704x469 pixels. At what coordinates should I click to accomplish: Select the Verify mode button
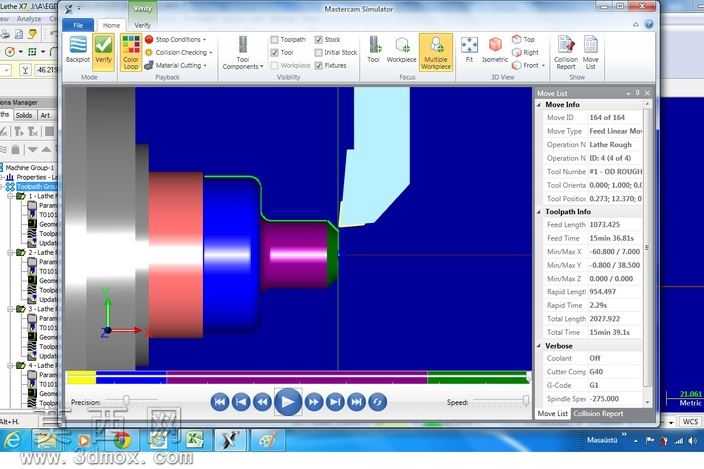tap(104, 52)
